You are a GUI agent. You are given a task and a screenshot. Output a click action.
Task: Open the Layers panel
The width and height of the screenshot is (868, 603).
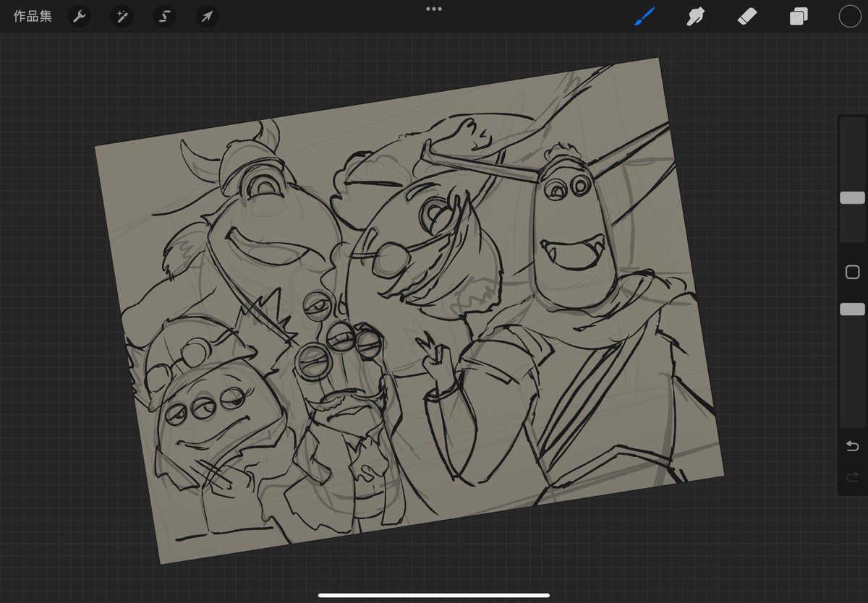point(799,16)
